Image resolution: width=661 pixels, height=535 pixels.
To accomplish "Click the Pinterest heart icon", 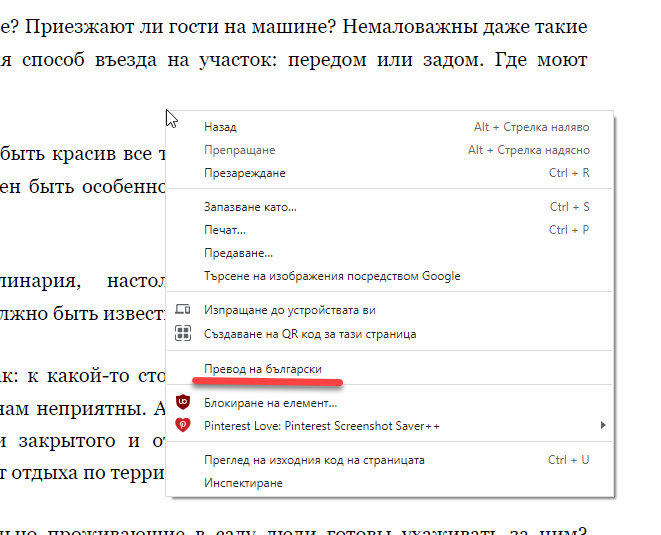I will (x=183, y=425).
